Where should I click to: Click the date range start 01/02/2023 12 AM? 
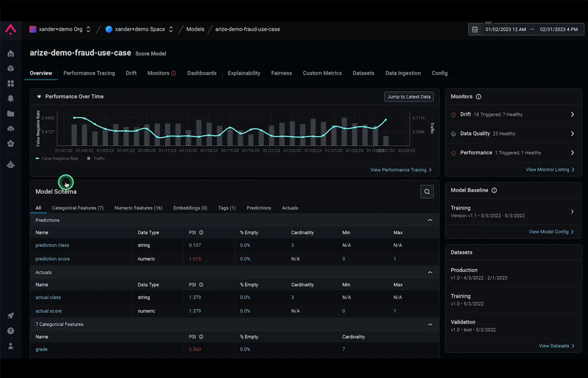pyautogui.click(x=506, y=29)
